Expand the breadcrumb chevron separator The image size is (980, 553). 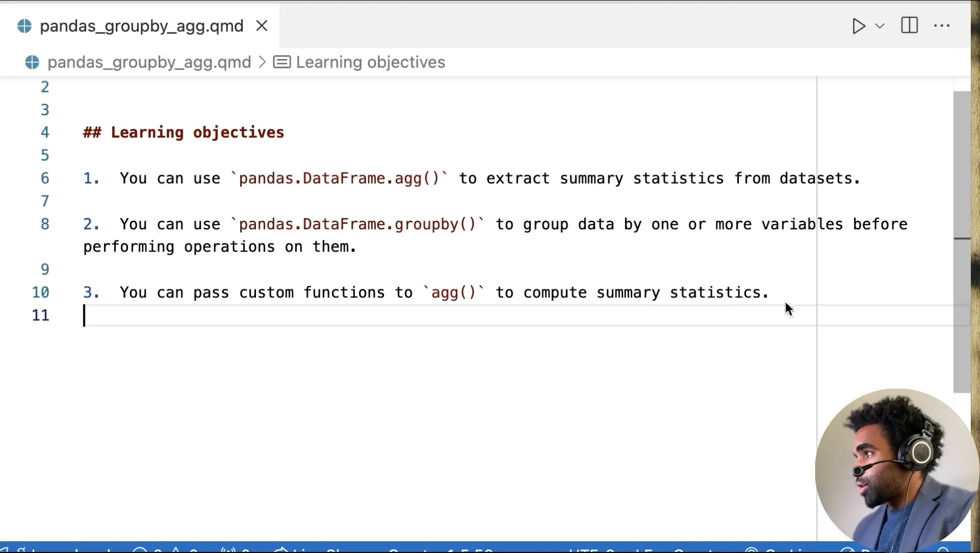[x=262, y=62]
